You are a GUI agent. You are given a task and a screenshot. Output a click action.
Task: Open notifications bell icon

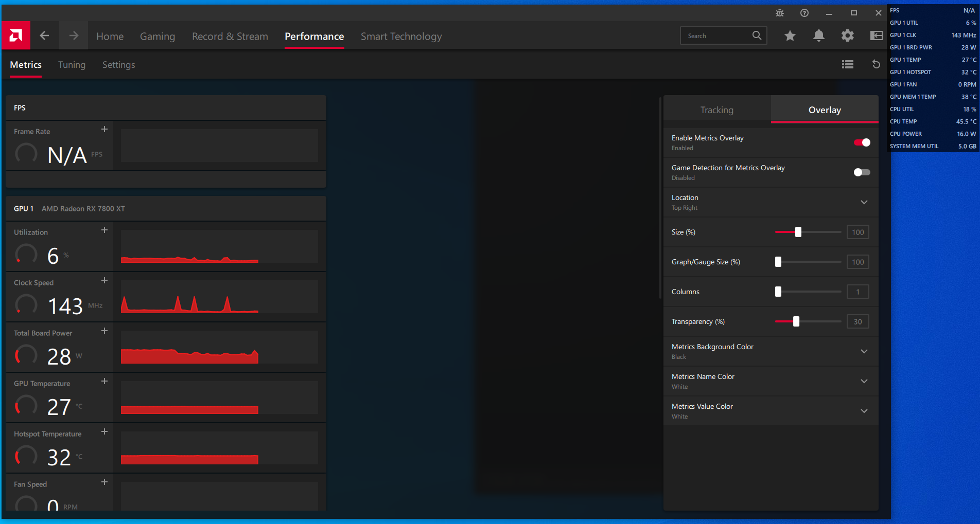click(819, 35)
